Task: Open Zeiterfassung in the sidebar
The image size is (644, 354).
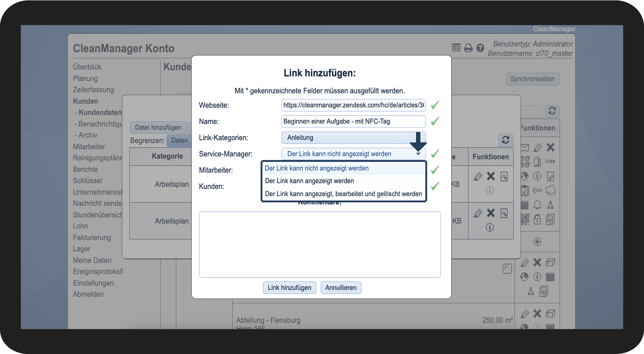Action: coord(93,90)
